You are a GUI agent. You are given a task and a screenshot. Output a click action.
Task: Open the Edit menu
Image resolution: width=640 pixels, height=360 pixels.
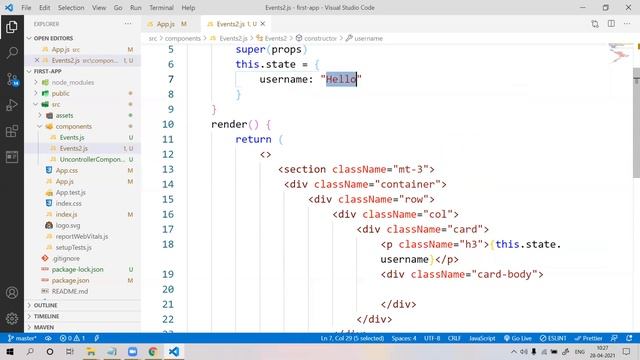pyautogui.click(x=44, y=8)
